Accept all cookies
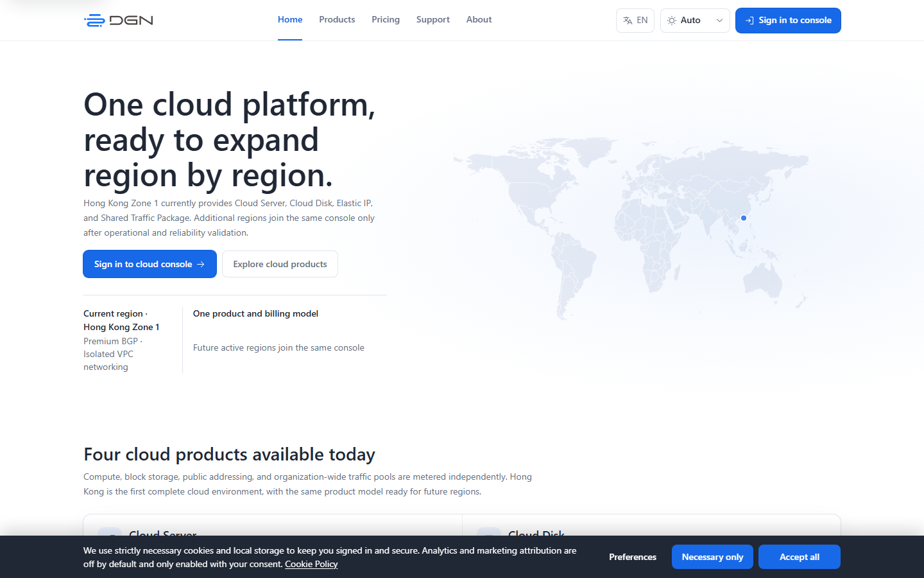 point(800,557)
